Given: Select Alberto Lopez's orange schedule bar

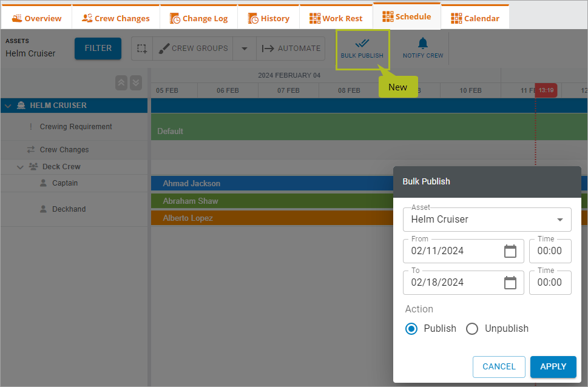Looking at the screenshot, I should (x=272, y=218).
